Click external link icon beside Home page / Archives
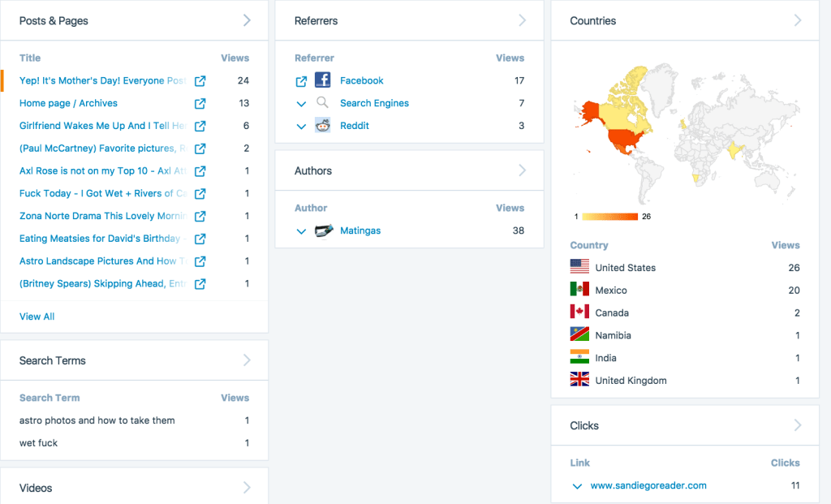 200,104
